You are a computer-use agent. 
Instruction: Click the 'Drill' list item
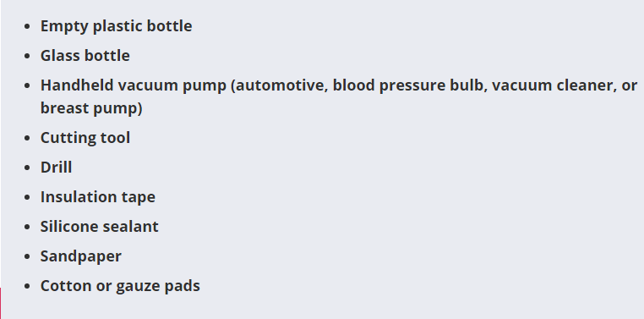pos(56,168)
